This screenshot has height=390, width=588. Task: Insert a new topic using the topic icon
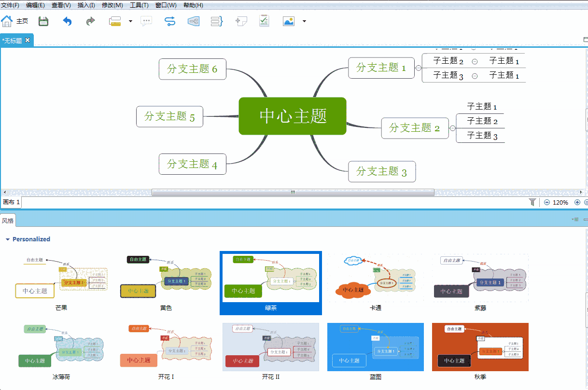115,21
